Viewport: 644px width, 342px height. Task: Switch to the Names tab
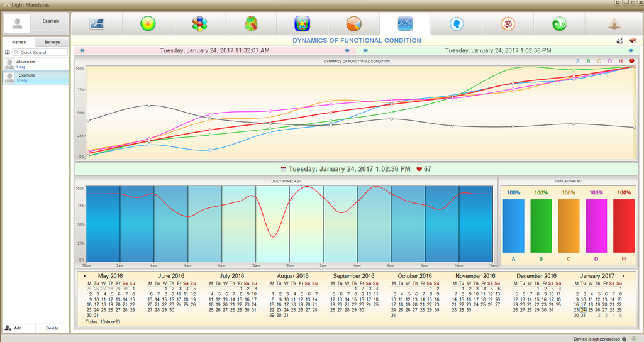(x=18, y=42)
